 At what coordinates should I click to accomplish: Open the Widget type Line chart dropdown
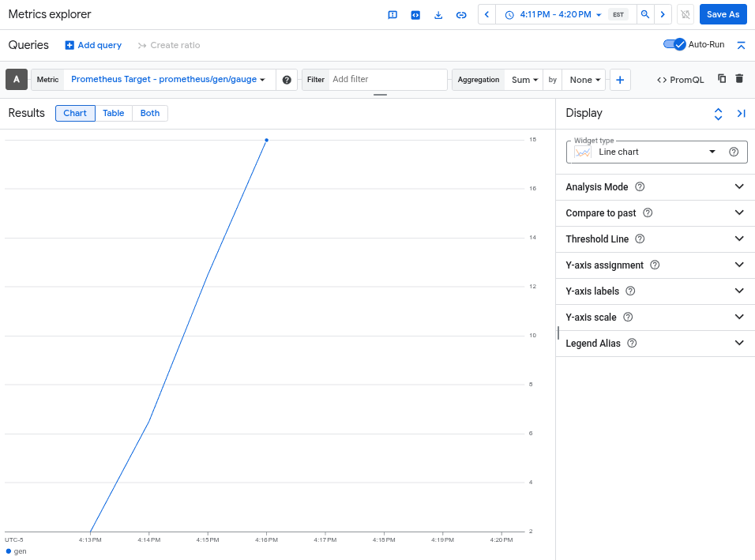coord(656,152)
